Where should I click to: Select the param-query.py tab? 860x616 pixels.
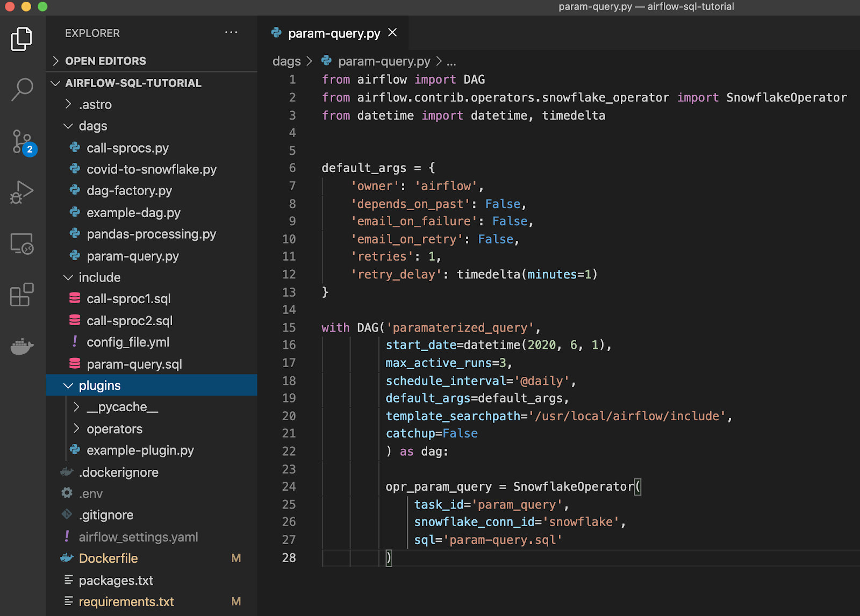[x=333, y=33]
